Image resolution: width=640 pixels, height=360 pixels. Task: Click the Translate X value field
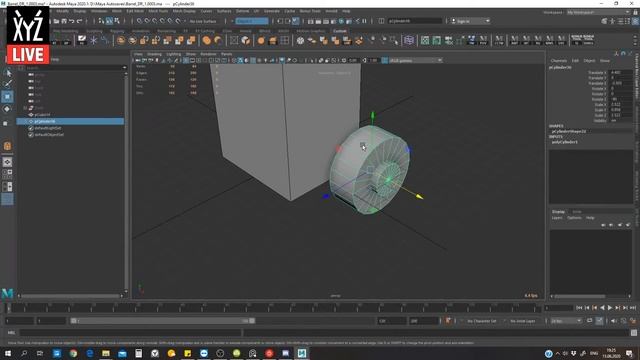click(621, 72)
